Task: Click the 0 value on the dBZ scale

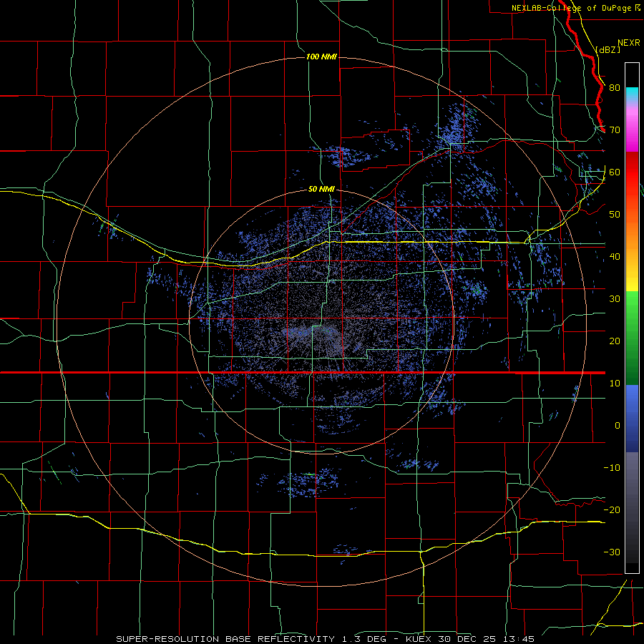Action: click(618, 426)
